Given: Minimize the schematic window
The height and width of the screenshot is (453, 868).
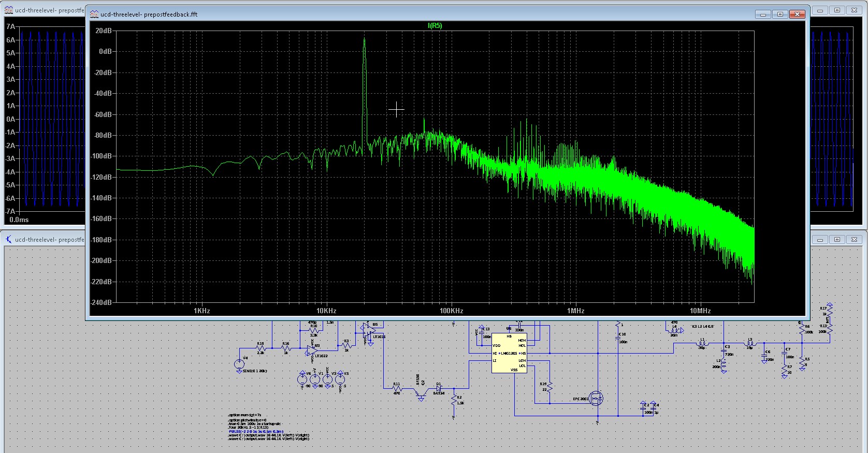Looking at the screenshot, I should click(820, 239).
